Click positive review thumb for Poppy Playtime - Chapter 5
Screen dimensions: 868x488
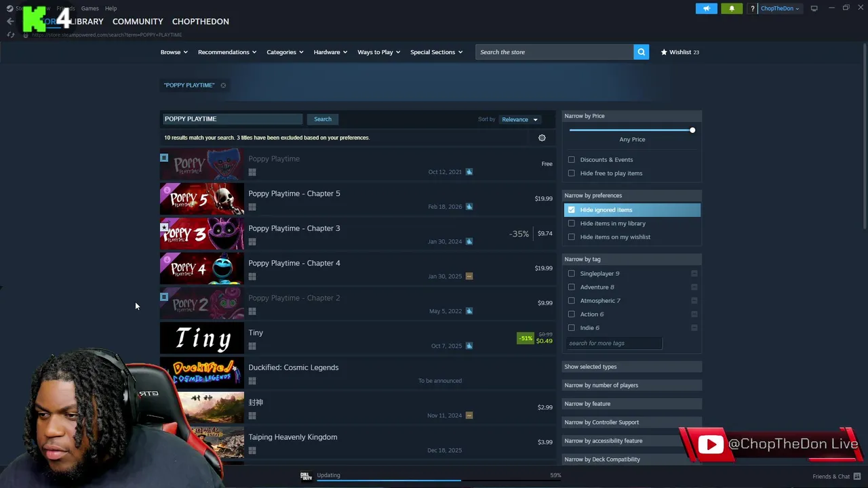[469, 207]
